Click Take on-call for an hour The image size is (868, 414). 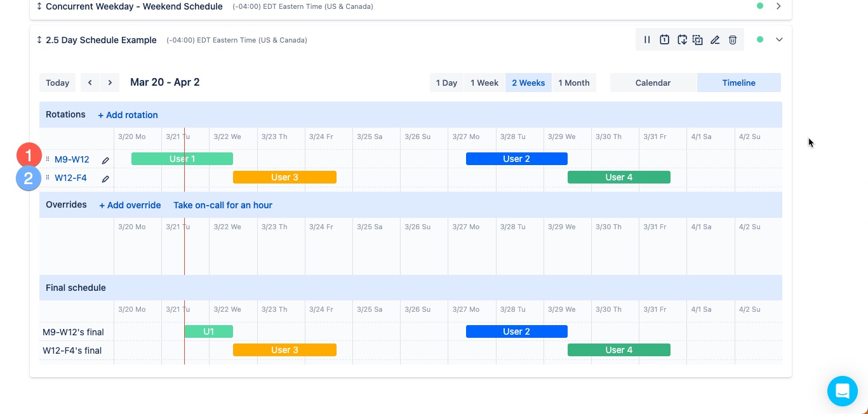223,205
